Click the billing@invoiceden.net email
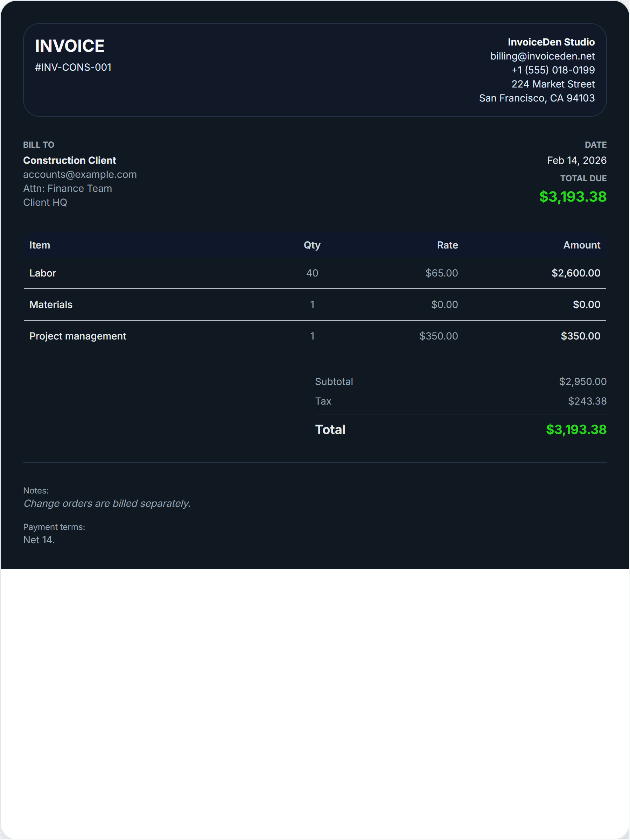 542,56
